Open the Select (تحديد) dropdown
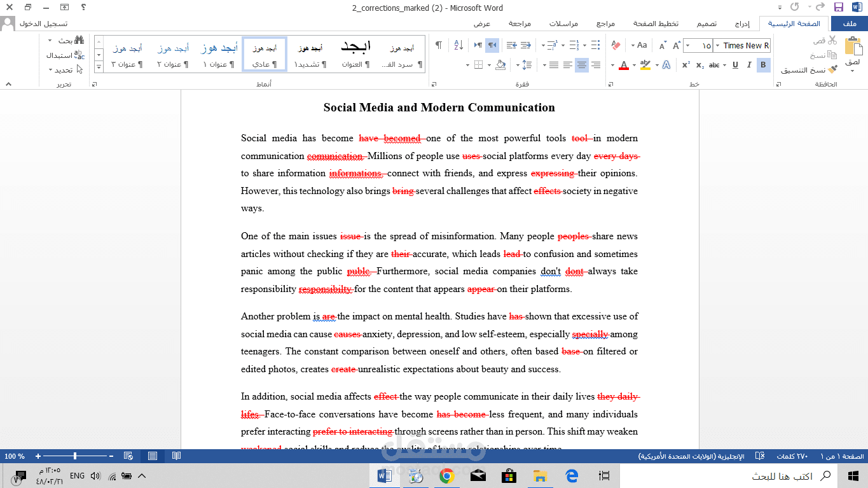 pyautogui.click(x=65, y=70)
